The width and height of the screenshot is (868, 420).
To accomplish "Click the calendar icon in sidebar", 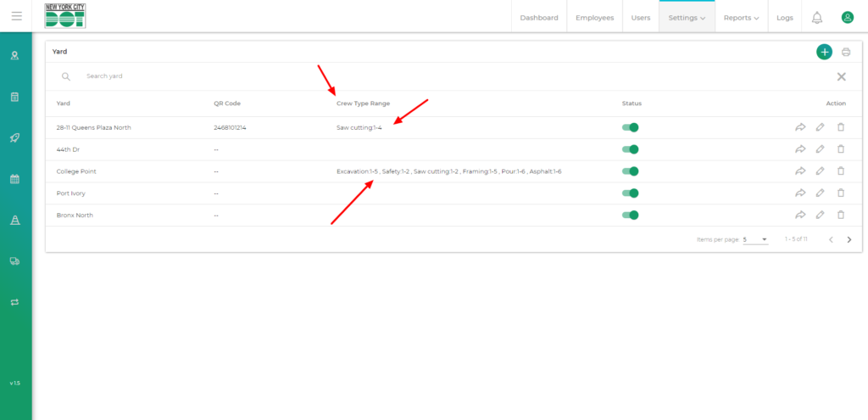I will click(x=14, y=179).
